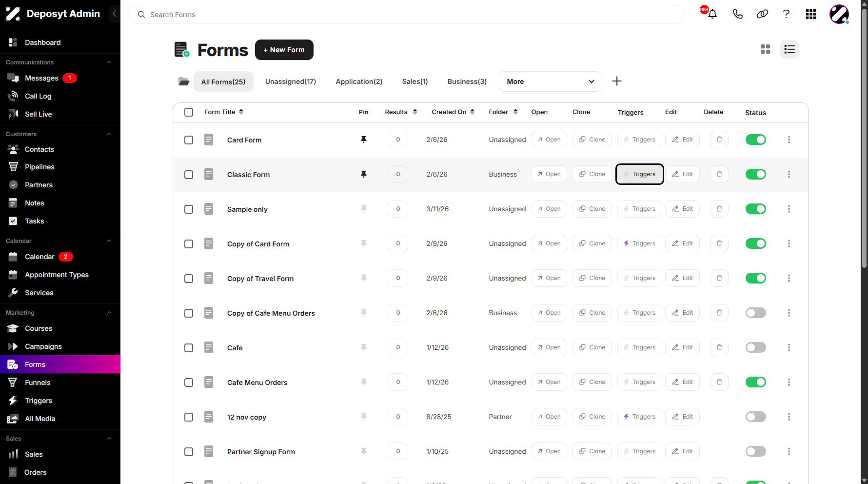Open more options for Copy of Travel Form
The image size is (868, 484).
coord(789,278)
